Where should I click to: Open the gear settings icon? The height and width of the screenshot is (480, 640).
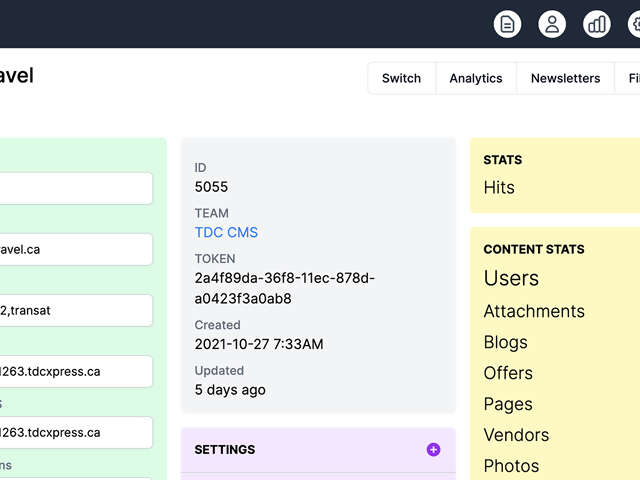point(634,24)
